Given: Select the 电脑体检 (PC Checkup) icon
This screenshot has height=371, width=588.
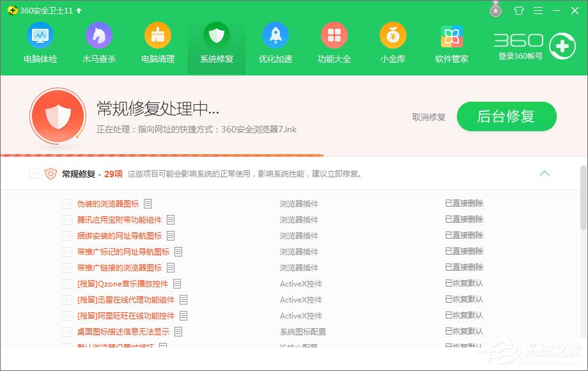Looking at the screenshot, I should [40, 43].
